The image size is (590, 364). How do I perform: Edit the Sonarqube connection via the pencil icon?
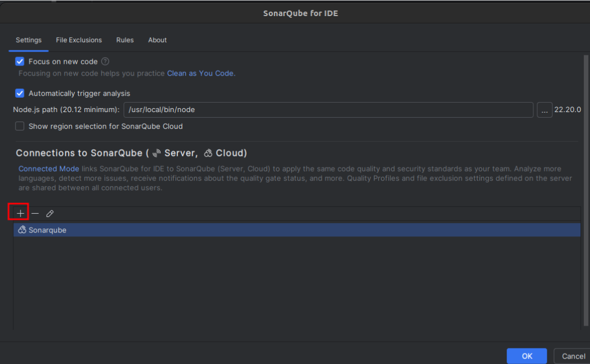[x=49, y=213]
